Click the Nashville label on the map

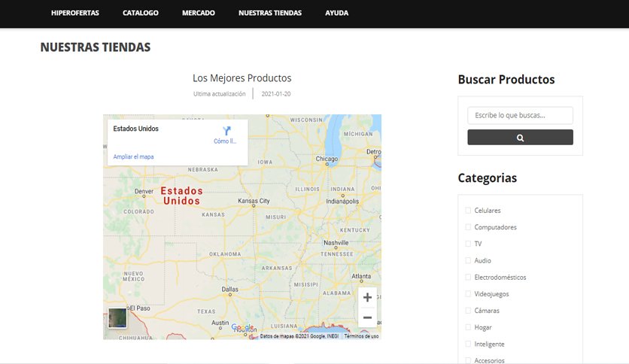tap(336, 242)
